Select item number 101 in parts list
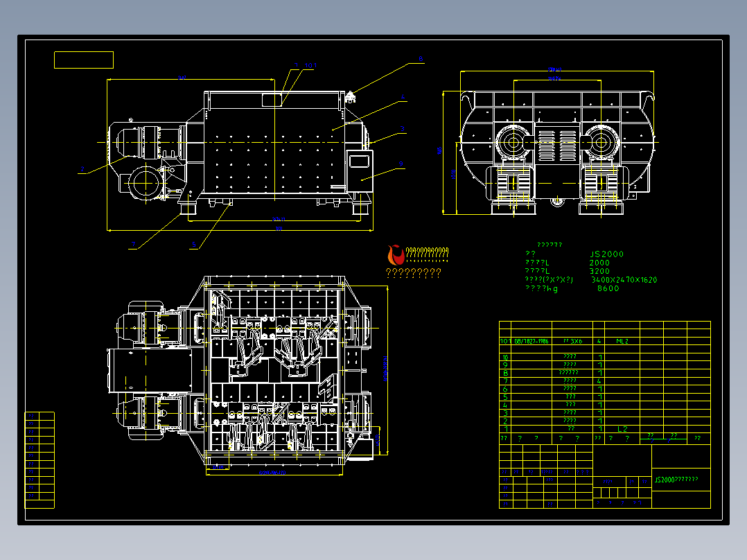The image size is (747, 560). click(x=505, y=342)
